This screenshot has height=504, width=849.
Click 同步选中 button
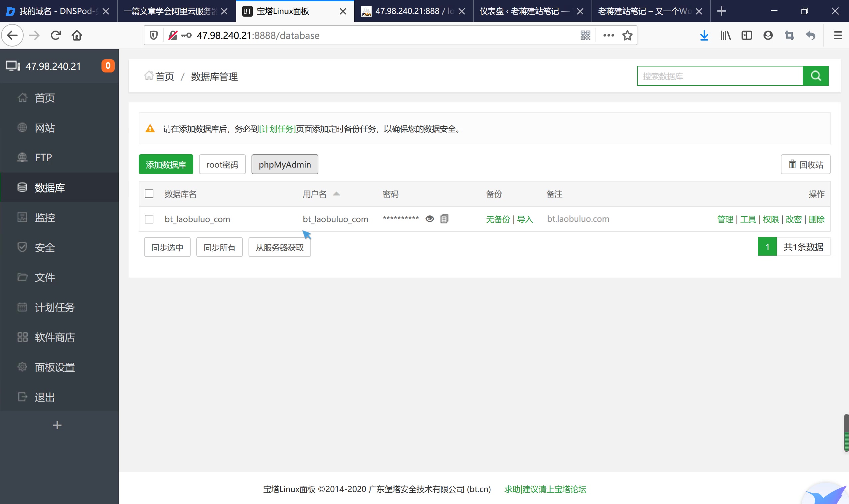coord(167,247)
